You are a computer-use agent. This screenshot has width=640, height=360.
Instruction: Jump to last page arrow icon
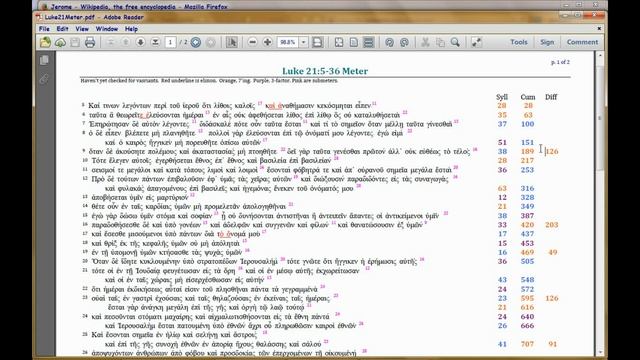tap(155, 42)
